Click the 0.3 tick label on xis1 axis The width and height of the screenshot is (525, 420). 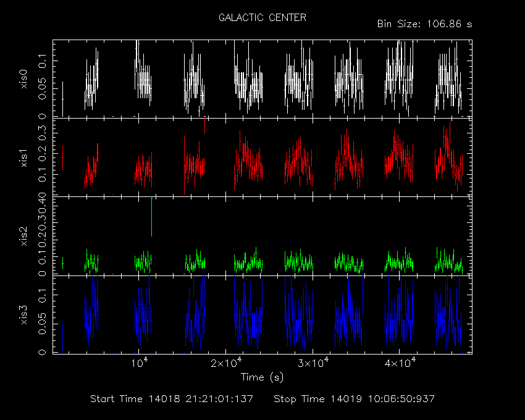coord(43,133)
